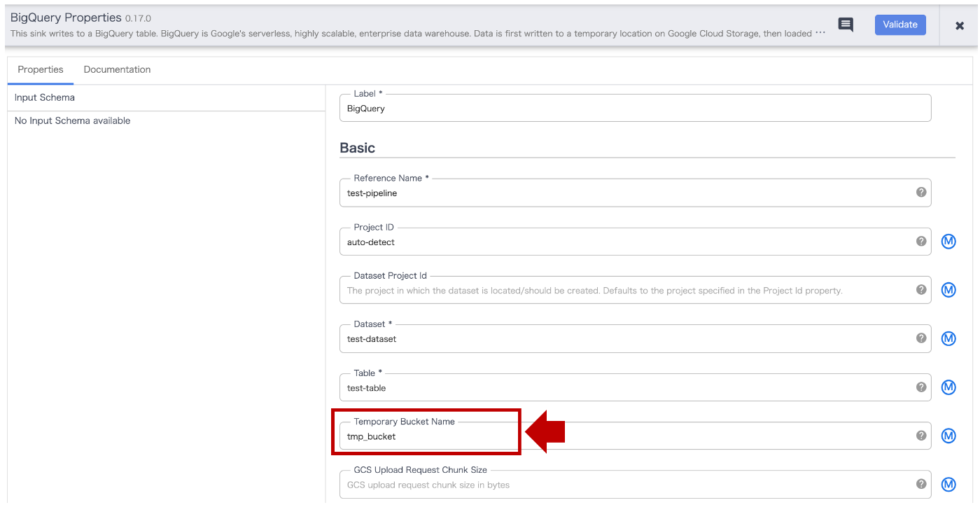The height and width of the screenshot is (512, 980).
Task: Click the Label input field
Action: (x=635, y=109)
